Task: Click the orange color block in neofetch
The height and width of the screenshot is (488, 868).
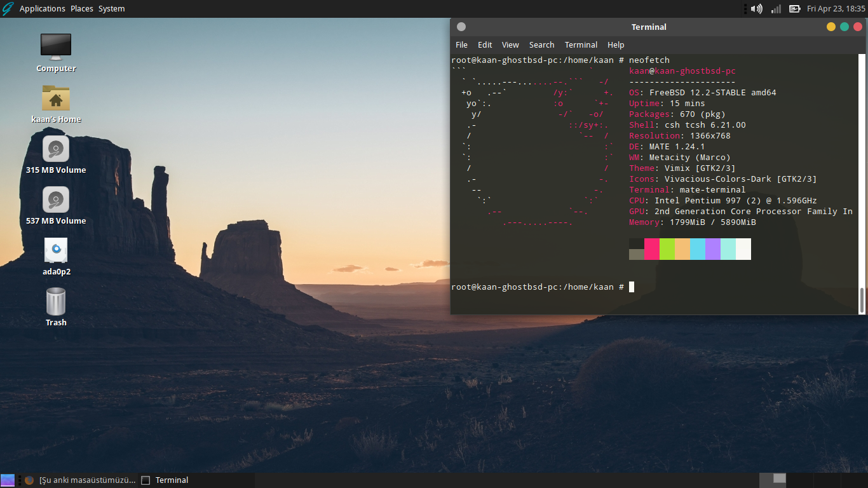Action: [682, 249]
